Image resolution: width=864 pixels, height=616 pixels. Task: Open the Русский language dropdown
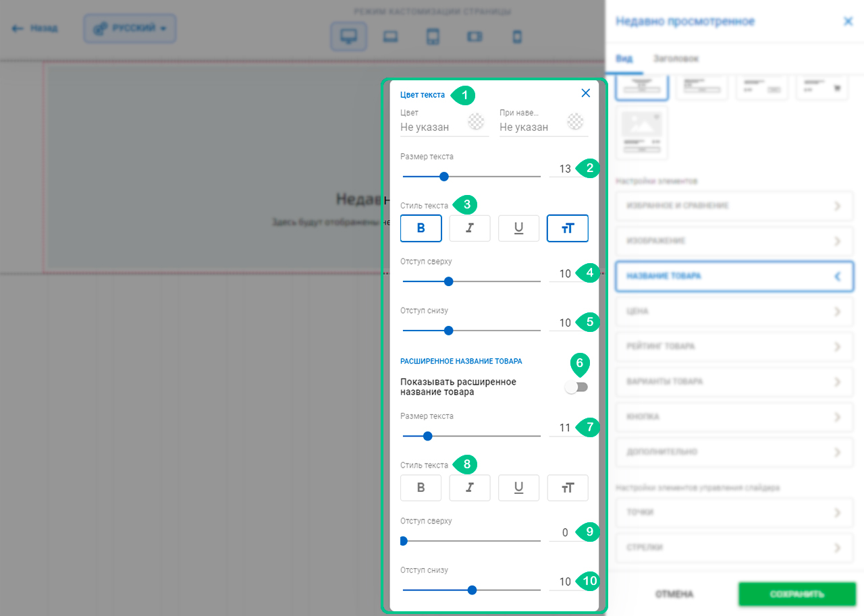[130, 28]
